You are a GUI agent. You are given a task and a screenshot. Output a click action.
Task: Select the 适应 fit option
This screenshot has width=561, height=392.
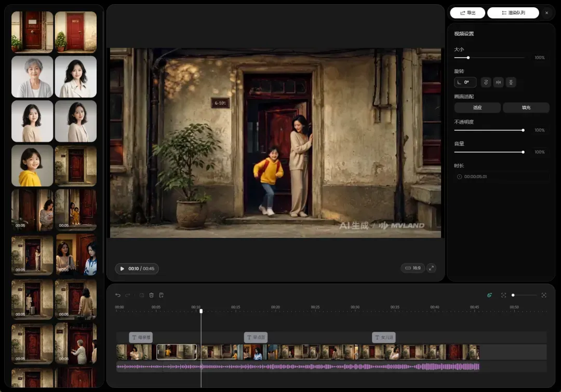pyautogui.click(x=477, y=107)
